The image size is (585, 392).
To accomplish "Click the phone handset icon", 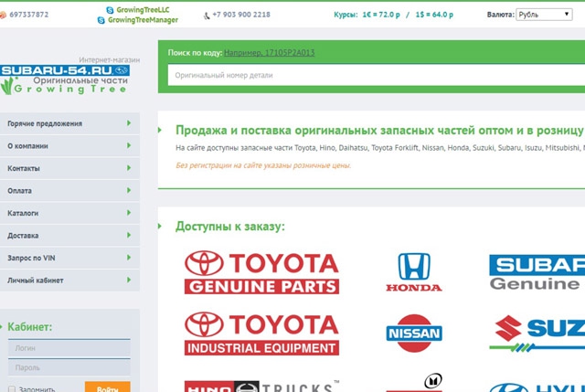I will click(207, 16).
